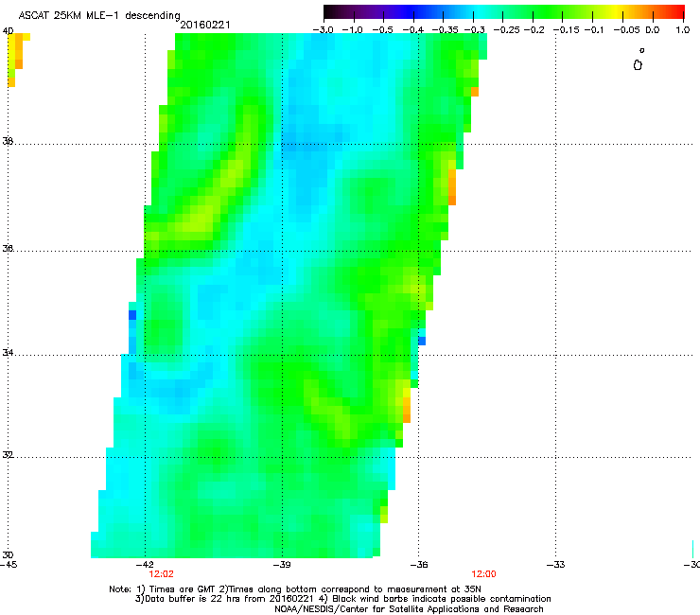Click the -0.3 color scale label
Screen dimensions: 700x615
tap(475, 30)
